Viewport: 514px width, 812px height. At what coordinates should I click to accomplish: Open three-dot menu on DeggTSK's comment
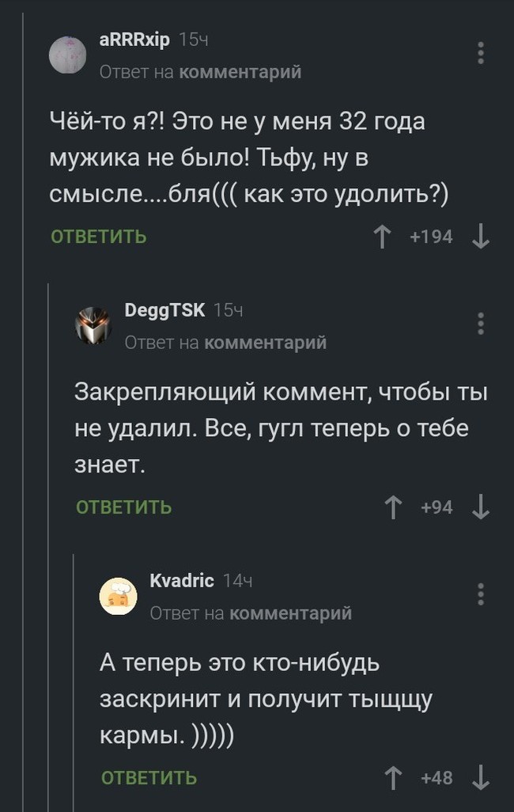tap(481, 324)
